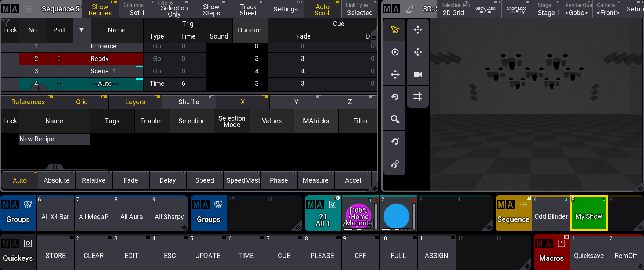Enable Track Sheet mode
Screen dimensions: 644x270
(x=248, y=9)
